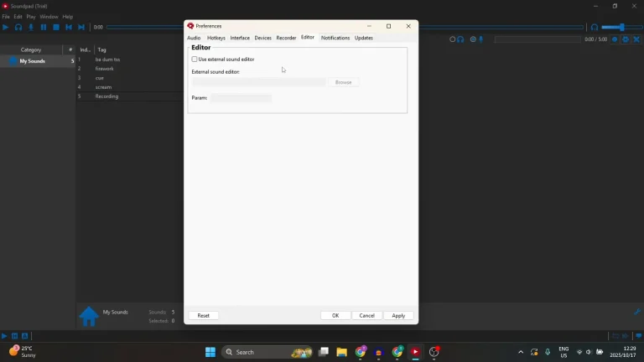644x362 pixels.
Task: Click the recording level bar
Action: tap(538, 39)
